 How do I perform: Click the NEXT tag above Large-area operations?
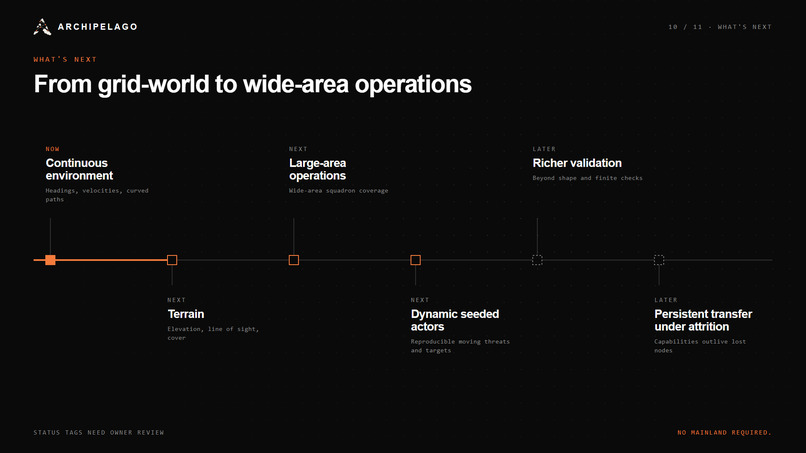click(x=298, y=149)
